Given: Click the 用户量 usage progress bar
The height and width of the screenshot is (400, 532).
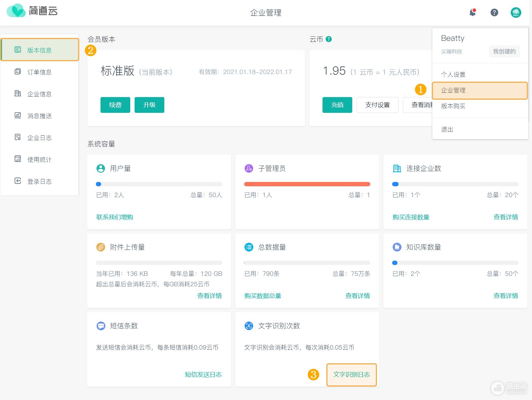Looking at the screenshot, I should point(159,184).
